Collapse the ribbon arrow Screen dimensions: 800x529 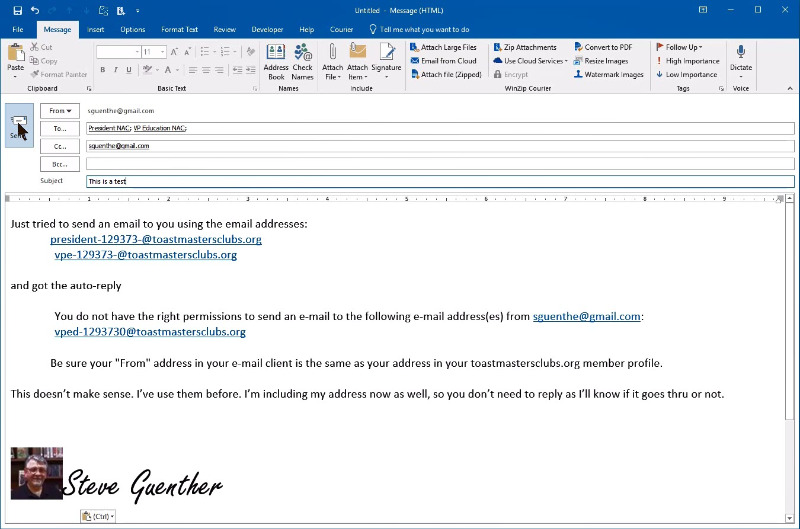[790, 88]
